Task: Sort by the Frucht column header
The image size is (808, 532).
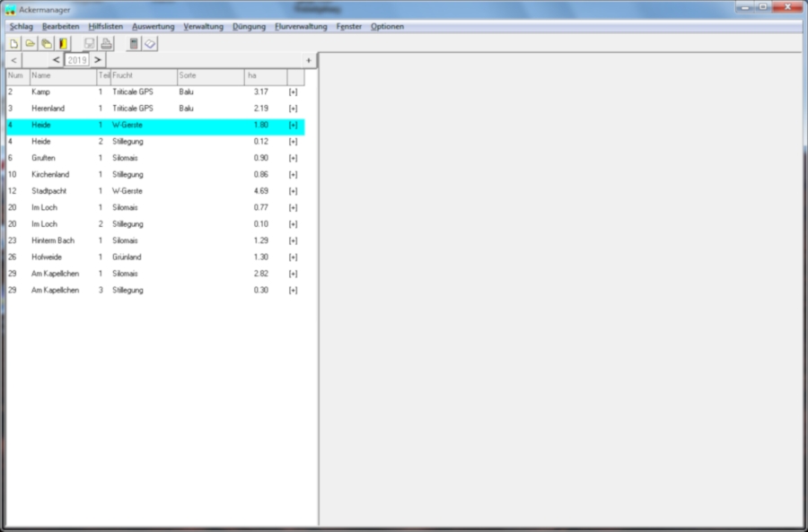Action: pyautogui.click(x=142, y=76)
